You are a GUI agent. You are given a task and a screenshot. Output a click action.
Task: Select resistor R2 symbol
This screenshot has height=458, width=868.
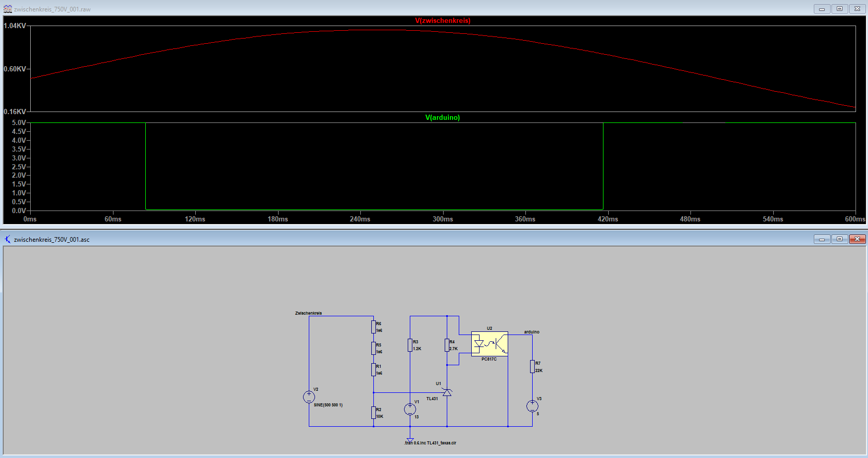coord(373,413)
